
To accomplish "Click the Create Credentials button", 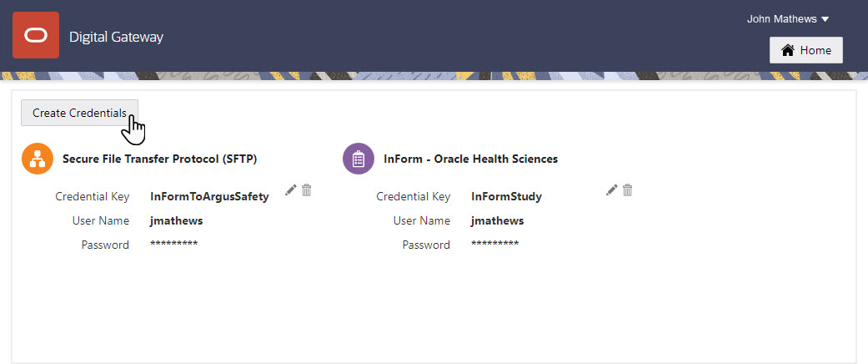I will coord(80,113).
